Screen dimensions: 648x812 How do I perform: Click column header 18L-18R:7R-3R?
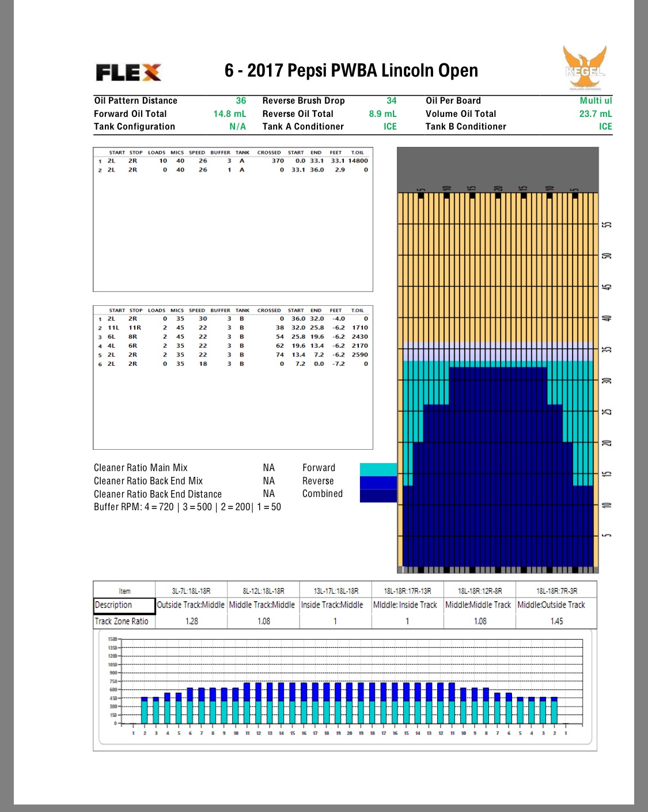point(556,591)
